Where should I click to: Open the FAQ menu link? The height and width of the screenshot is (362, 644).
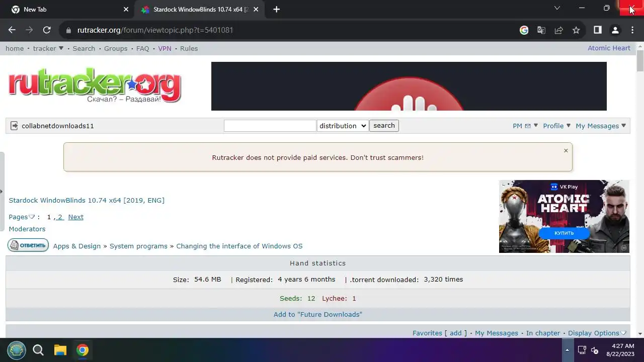[x=143, y=48]
